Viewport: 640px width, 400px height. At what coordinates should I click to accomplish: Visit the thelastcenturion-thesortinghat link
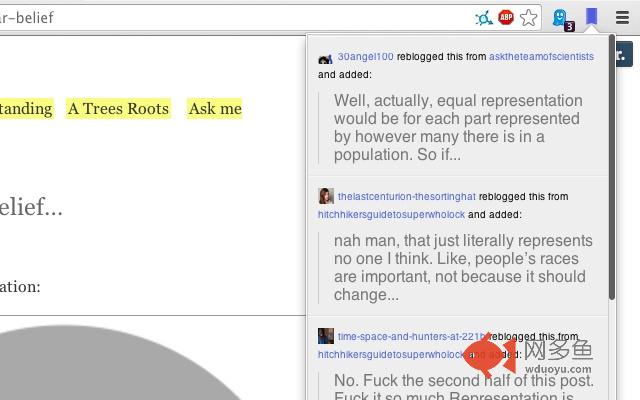(x=407, y=196)
